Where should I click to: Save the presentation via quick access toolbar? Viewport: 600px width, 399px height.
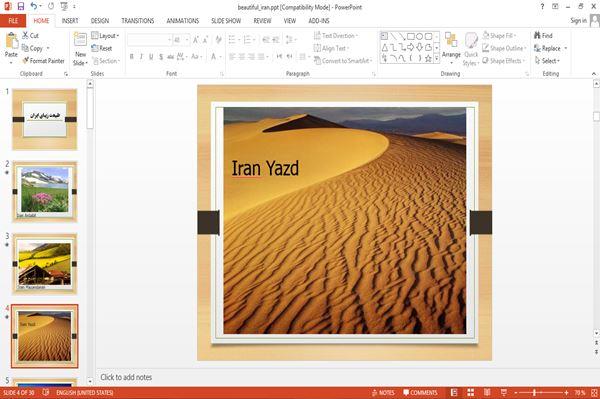21,7
